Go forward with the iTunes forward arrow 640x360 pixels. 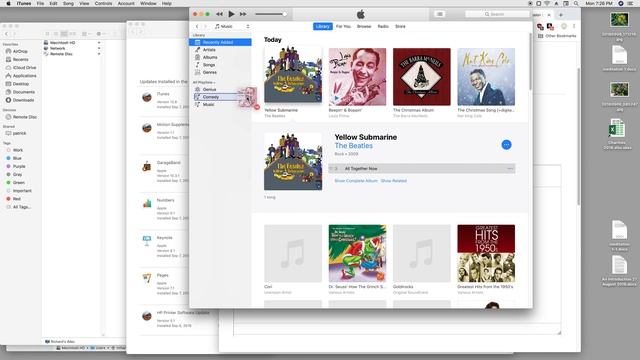point(205,26)
